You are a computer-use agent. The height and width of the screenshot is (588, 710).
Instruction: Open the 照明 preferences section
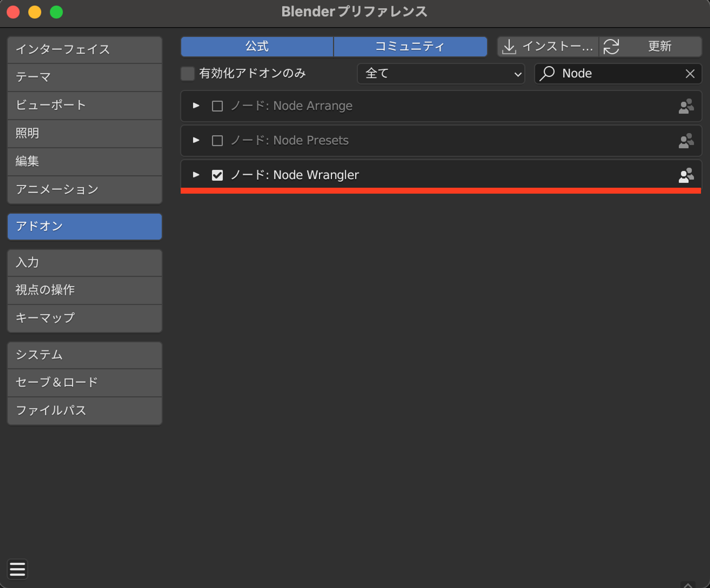(x=85, y=134)
